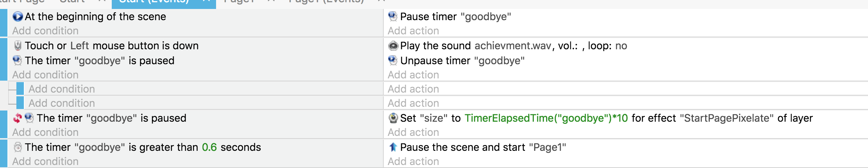Click the red inverted-condition arrows icon
This screenshot has height=168, width=868.
tap(18, 118)
